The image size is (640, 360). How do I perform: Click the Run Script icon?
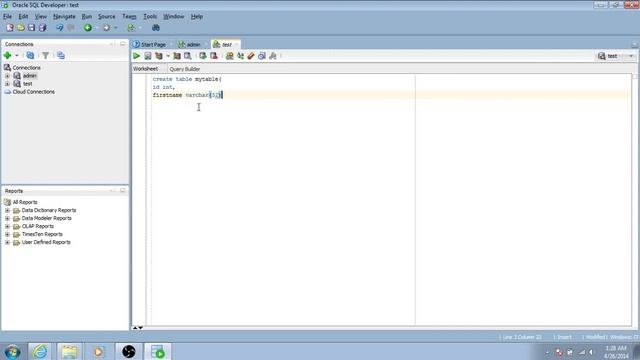pyautogui.click(x=148, y=56)
